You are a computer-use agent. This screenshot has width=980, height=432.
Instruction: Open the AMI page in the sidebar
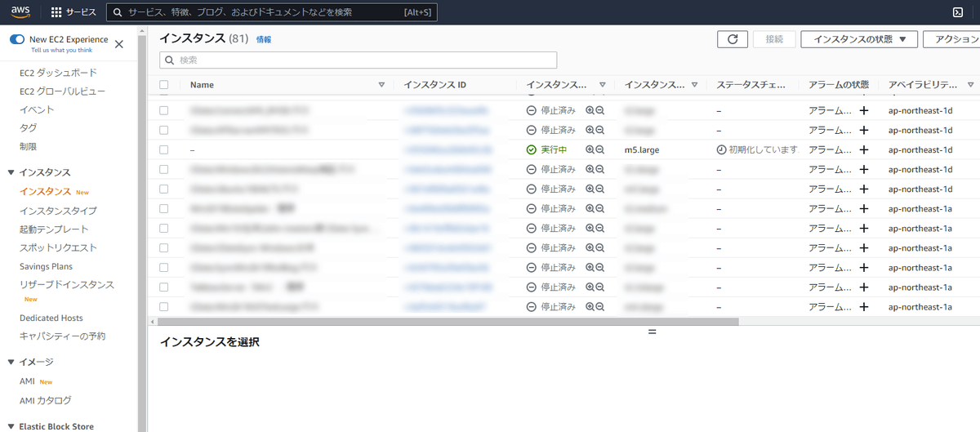click(27, 381)
